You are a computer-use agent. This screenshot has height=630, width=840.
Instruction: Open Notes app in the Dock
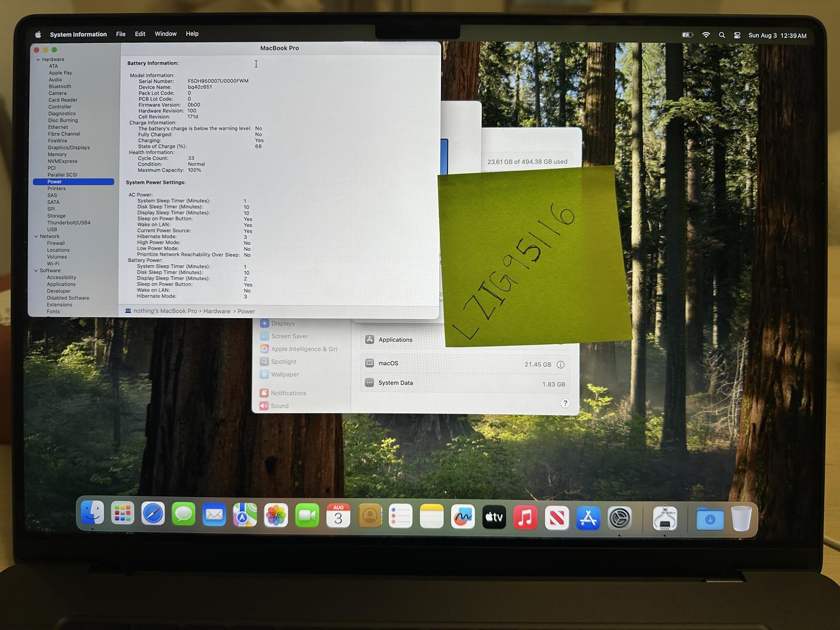(x=432, y=517)
